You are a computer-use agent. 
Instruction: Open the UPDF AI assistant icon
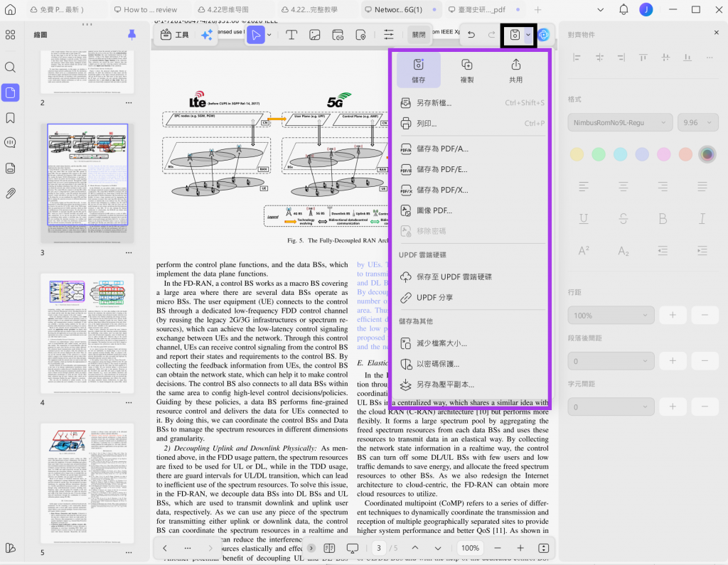(544, 35)
